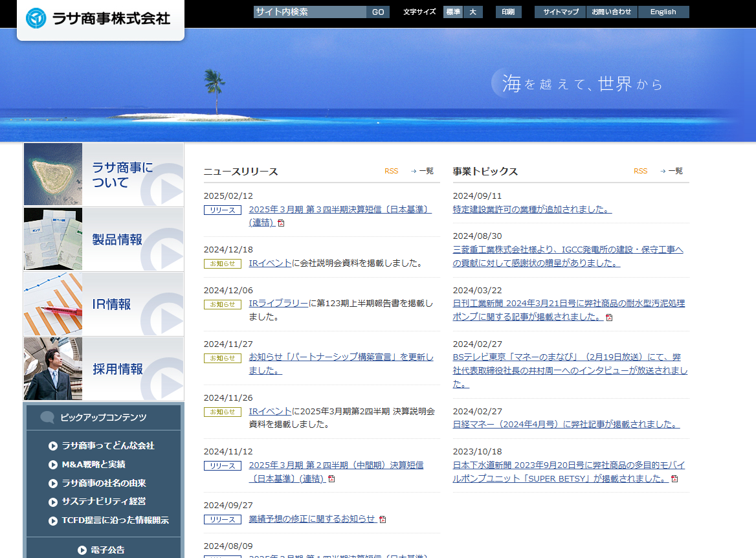Focus the サイト内検索 search field
Screen dimensions: 756x558
coord(310,12)
